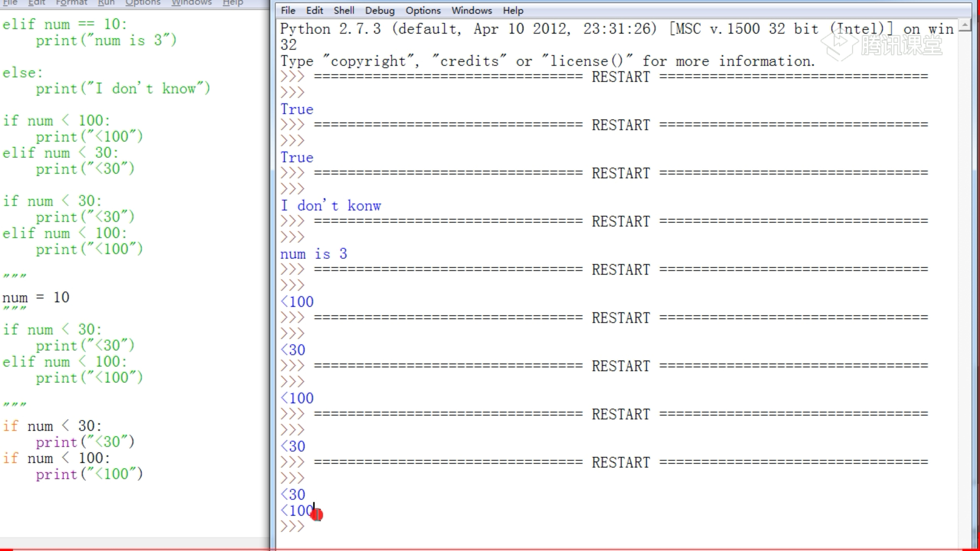
Task: Click the 'num is 3' shell output
Action: (313, 254)
